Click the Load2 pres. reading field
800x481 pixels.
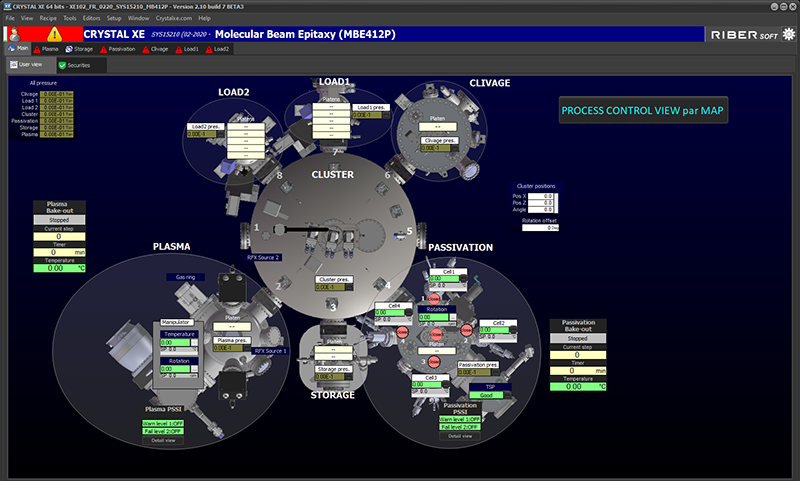pyautogui.click(x=202, y=134)
